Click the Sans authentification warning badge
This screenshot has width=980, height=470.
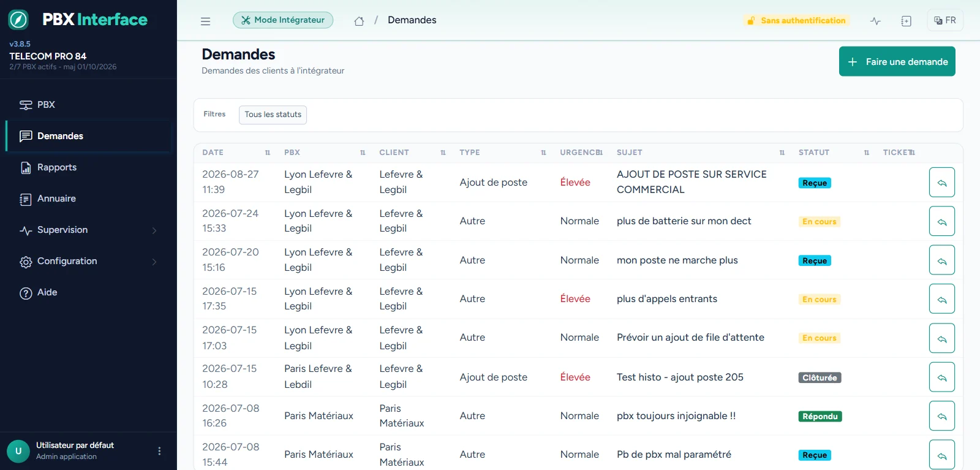point(796,21)
